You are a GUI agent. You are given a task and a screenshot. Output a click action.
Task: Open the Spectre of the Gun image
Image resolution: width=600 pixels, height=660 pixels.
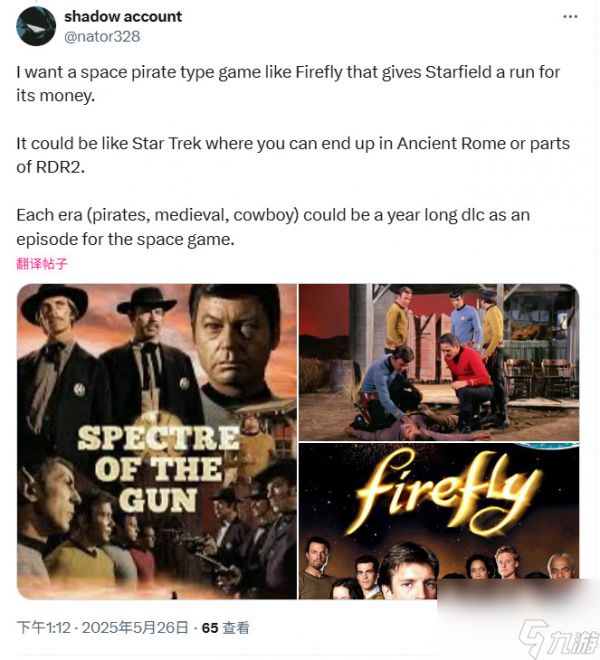click(157, 441)
